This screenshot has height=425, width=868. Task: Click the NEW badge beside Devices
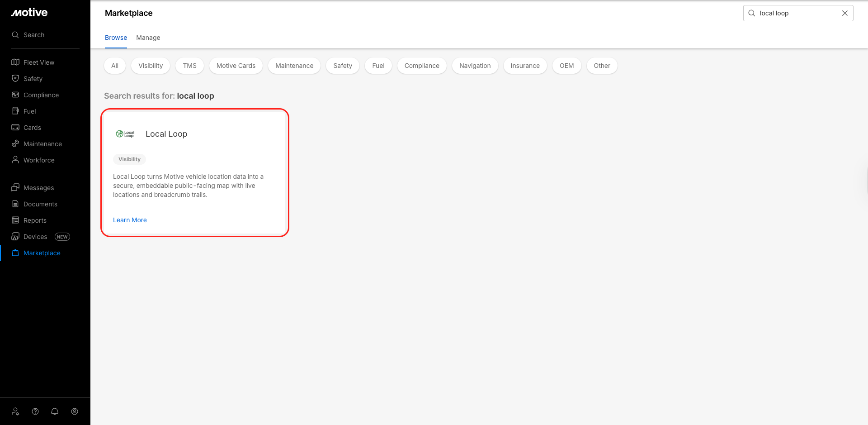tap(62, 237)
